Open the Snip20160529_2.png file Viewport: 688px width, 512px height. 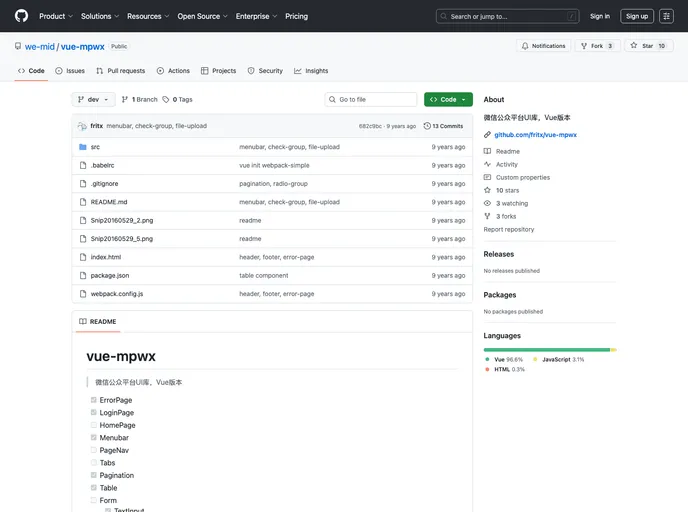[x=122, y=221]
